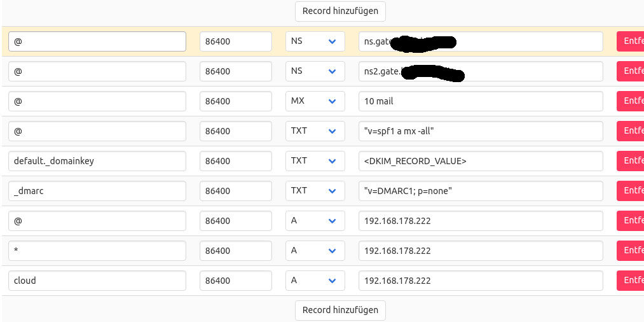The width and height of the screenshot is (644, 322).
Task: Click the top "Record hinzufügen" button
Action: click(340, 11)
